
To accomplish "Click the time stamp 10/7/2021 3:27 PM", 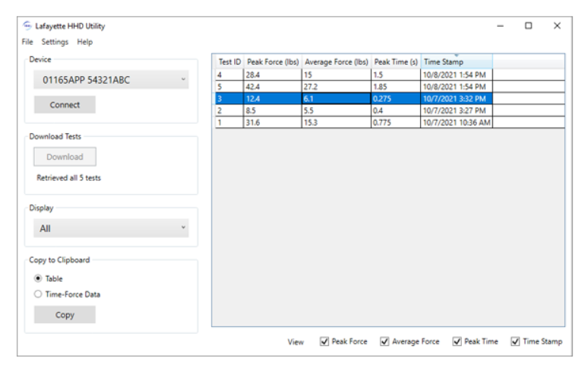I will click(x=457, y=111).
